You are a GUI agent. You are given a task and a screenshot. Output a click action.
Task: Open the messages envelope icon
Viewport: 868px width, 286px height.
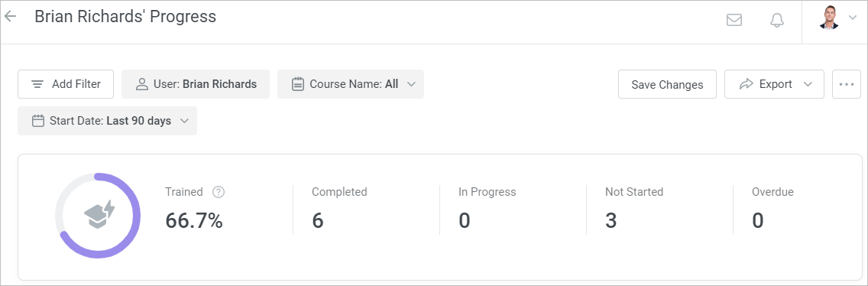pyautogui.click(x=734, y=20)
